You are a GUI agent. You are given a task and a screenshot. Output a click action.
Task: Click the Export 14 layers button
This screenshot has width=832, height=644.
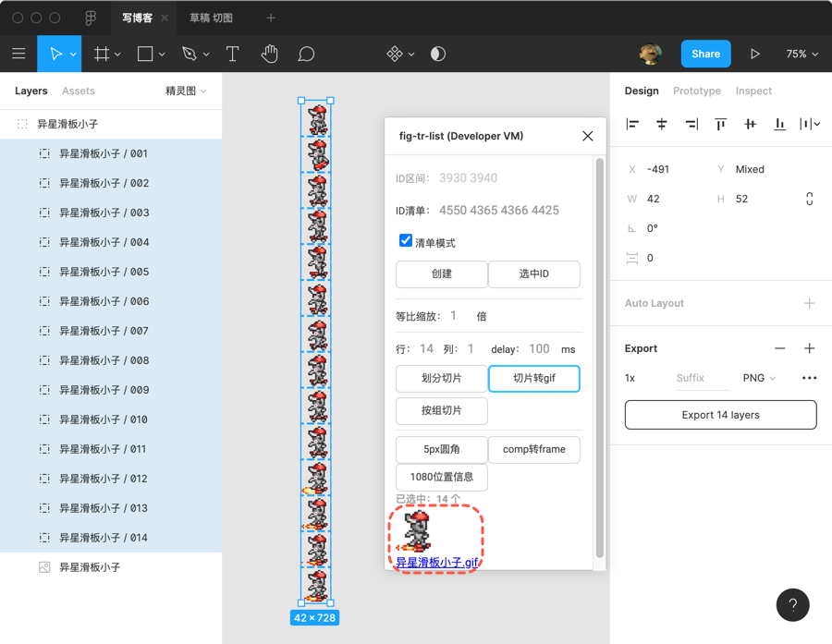click(x=720, y=414)
